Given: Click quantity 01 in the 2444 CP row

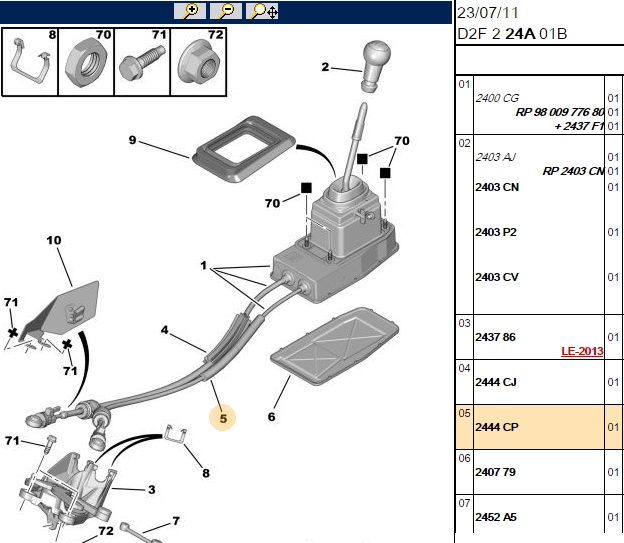Looking at the screenshot, I should point(613,427).
